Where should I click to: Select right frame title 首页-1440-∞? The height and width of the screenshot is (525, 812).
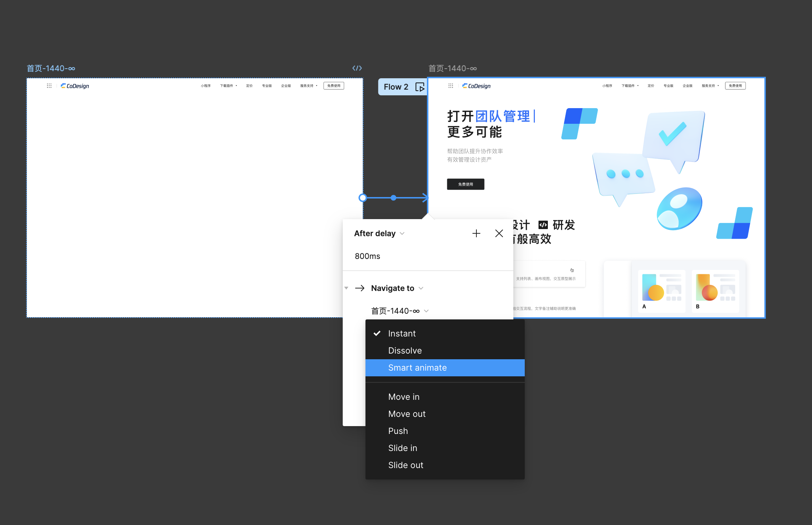pyautogui.click(x=453, y=68)
